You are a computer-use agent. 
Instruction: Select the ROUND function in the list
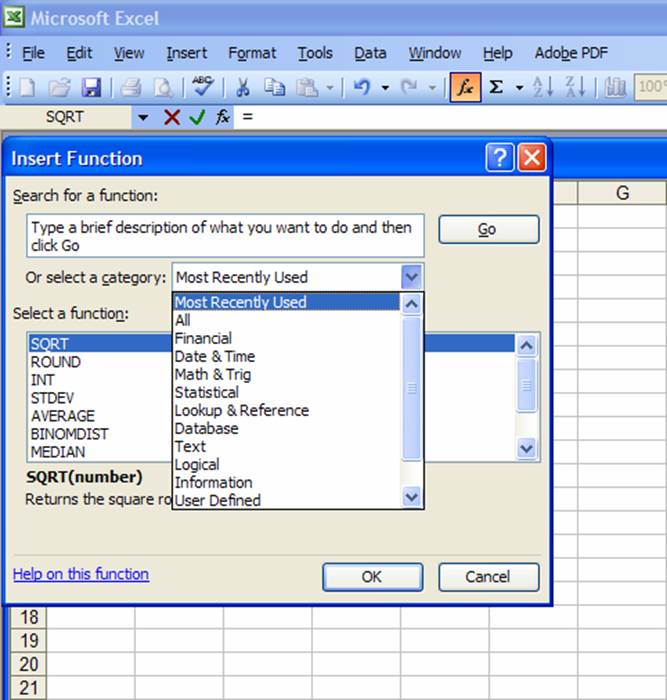click(x=100, y=362)
